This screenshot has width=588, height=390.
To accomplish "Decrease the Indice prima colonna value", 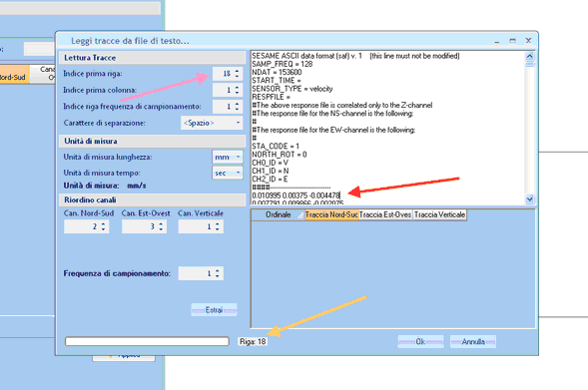I will 237,92.
